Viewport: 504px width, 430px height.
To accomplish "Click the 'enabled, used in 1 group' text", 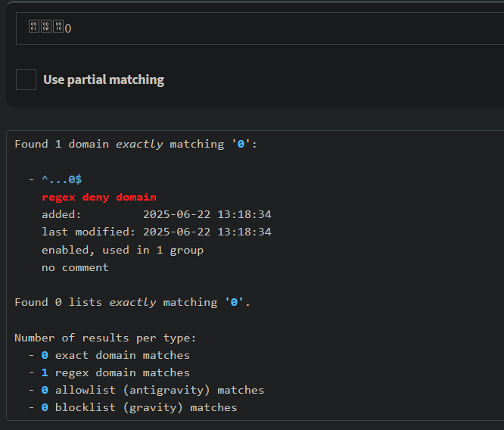I will (123, 250).
